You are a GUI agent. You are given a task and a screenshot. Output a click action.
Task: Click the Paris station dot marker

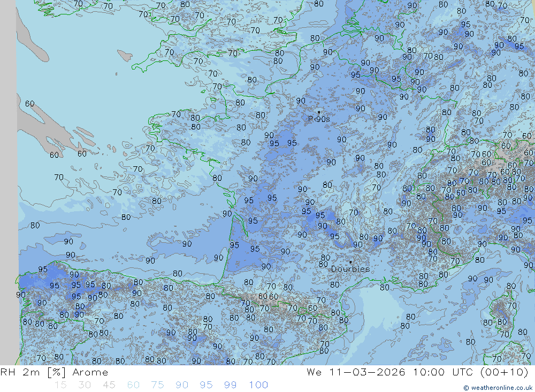tap(319, 112)
